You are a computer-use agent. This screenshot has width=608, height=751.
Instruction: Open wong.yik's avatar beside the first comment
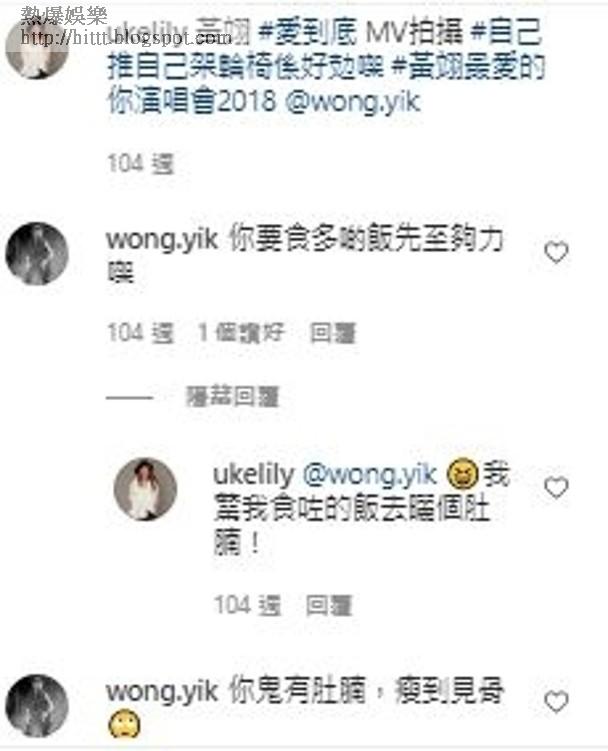point(37,253)
